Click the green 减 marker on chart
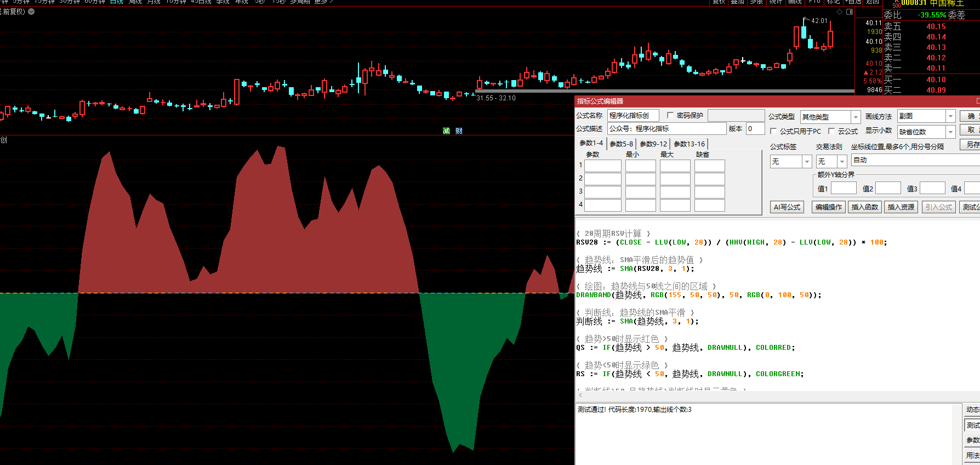Screen dimensions: 980x465 pyautogui.click(x=446, y=131)
